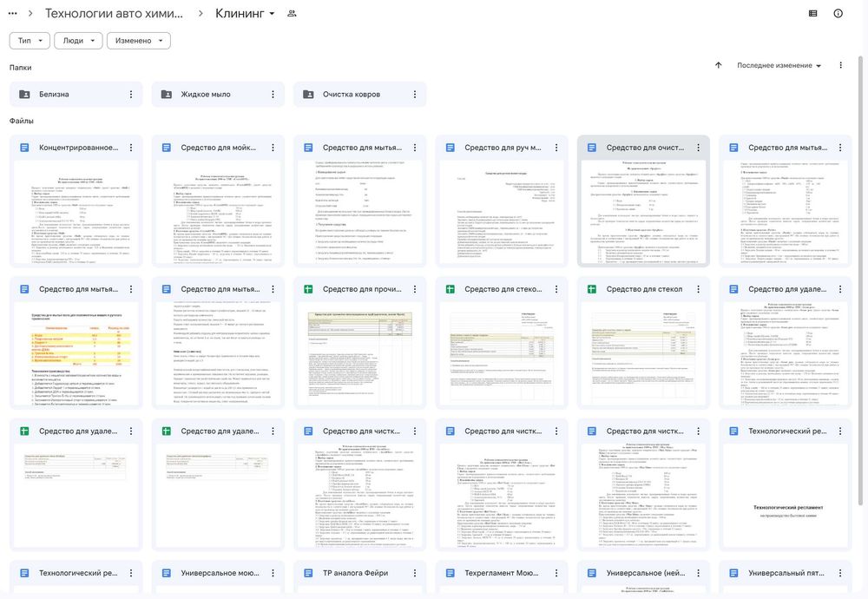Select the Универсальное (ней... file title

tap(646, 573)
